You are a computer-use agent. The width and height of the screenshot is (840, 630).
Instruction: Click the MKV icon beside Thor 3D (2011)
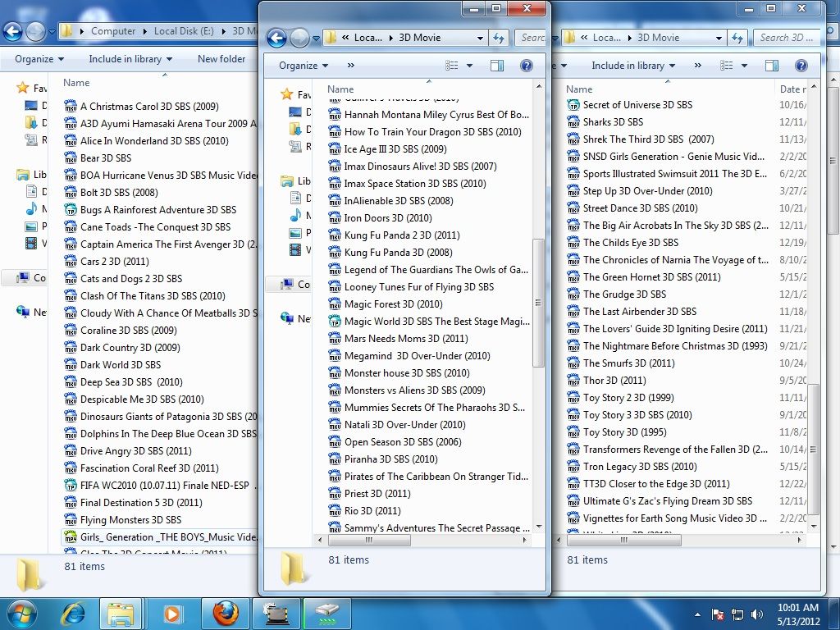[x=573, y=381]
